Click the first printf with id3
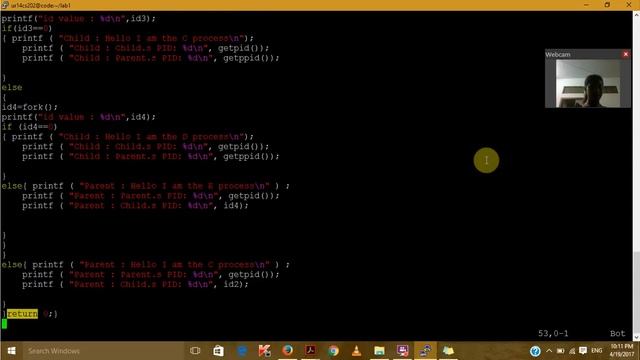 (x=78, y=19)
